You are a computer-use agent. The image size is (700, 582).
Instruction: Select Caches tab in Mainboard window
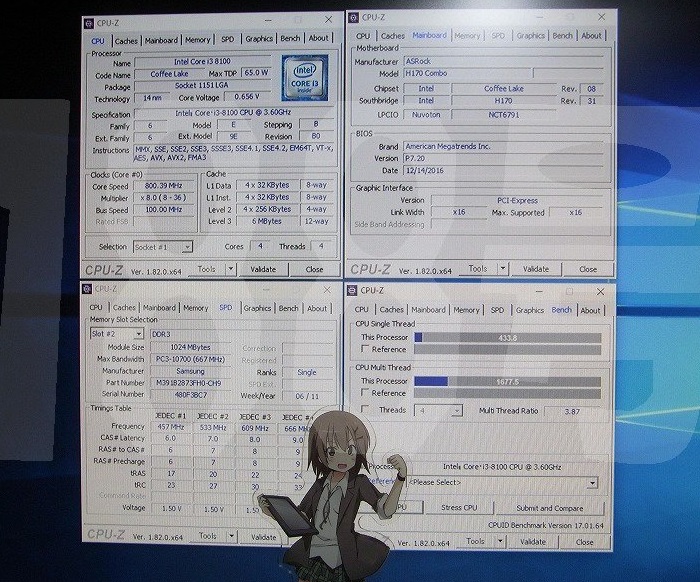click(392, 36)
